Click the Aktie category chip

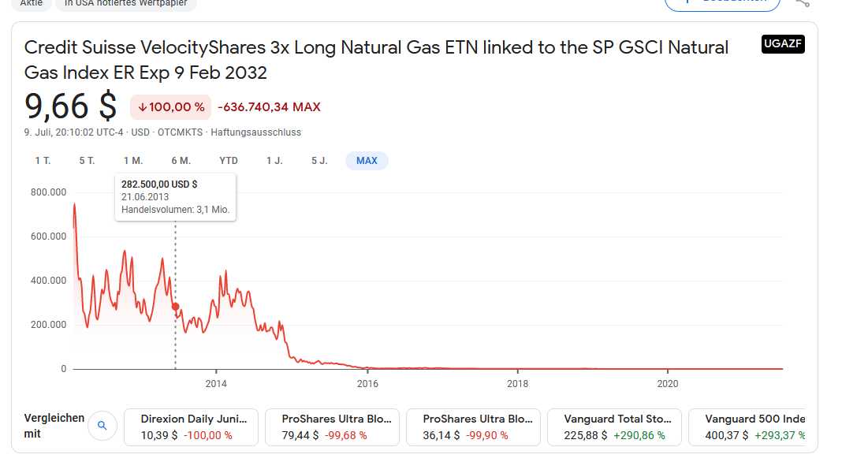tap(32, 3)
